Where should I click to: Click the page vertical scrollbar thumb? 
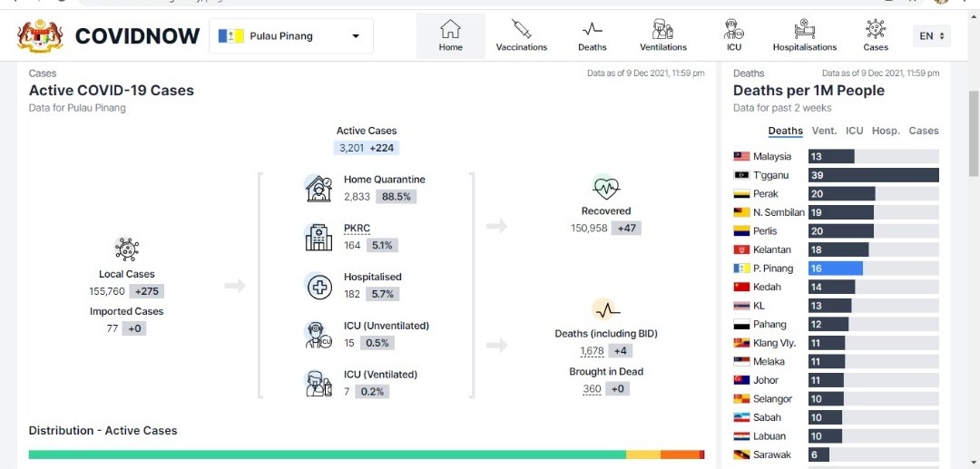[974, 133]
